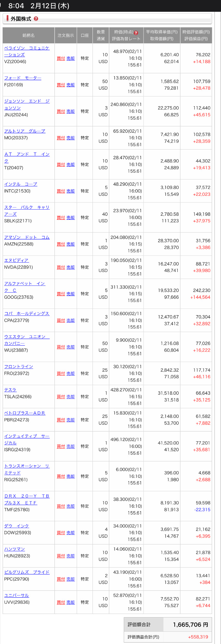Click the help icon beside 外国株式 heading
Image resolution: width=221 pixels, height=644 pixels.
(36, 19)
